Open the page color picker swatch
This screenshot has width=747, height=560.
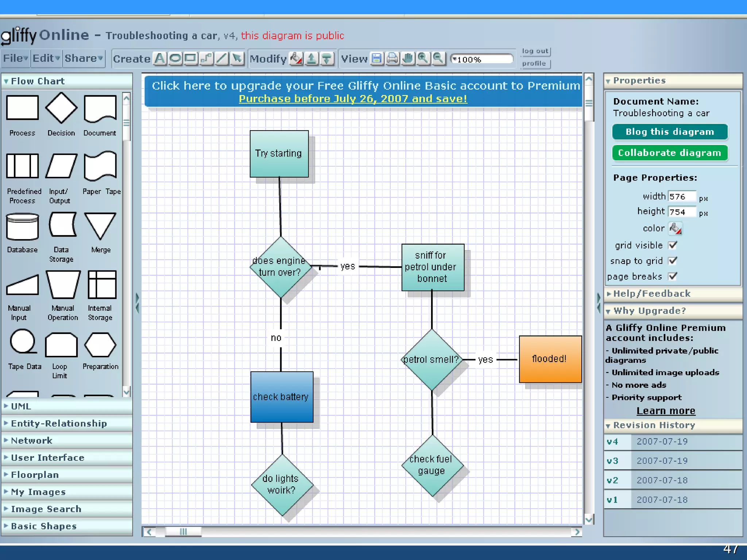(676, 229)
